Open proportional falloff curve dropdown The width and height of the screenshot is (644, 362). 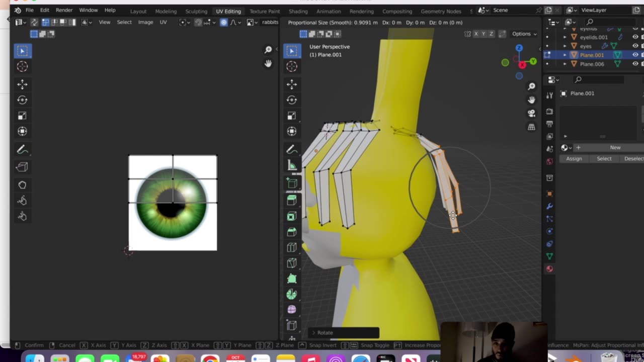coord(235,22)
